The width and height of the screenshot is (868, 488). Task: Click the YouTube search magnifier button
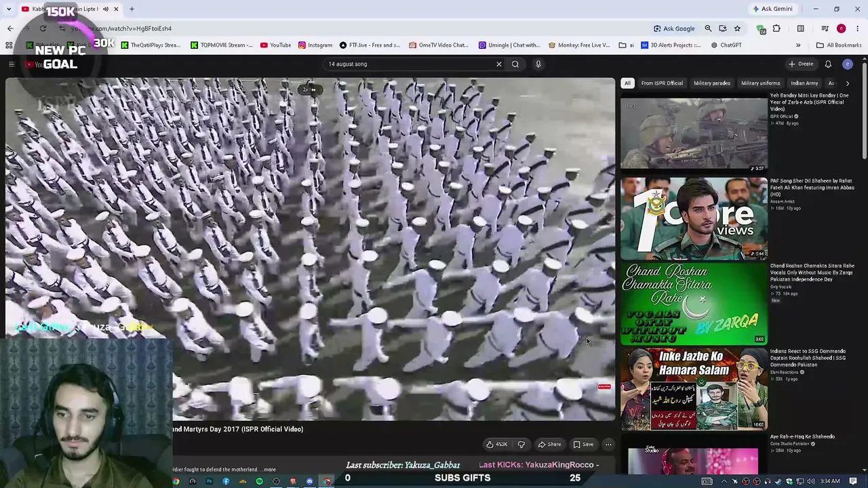[515, 64]
